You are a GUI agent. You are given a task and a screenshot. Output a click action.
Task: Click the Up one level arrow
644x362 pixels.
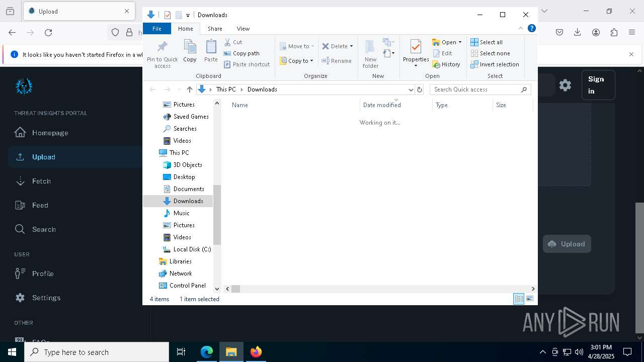(189, 89)
